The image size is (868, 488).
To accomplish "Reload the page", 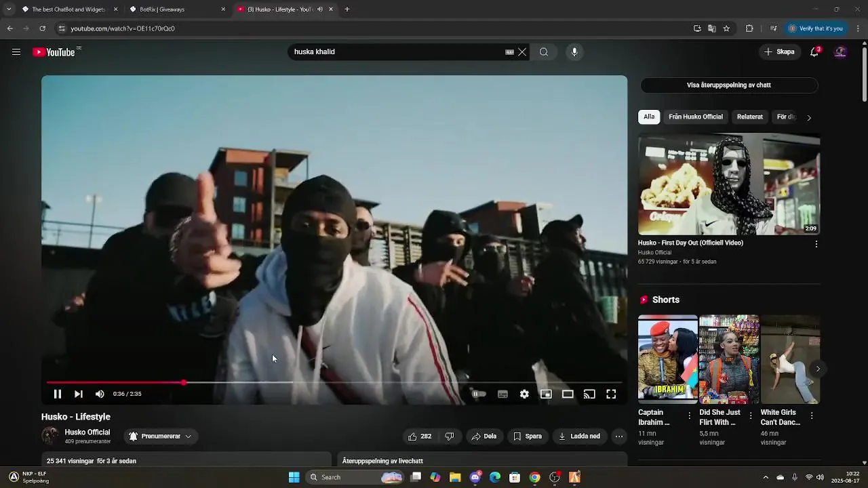I will pyautogui.click(x=42, y=28).
